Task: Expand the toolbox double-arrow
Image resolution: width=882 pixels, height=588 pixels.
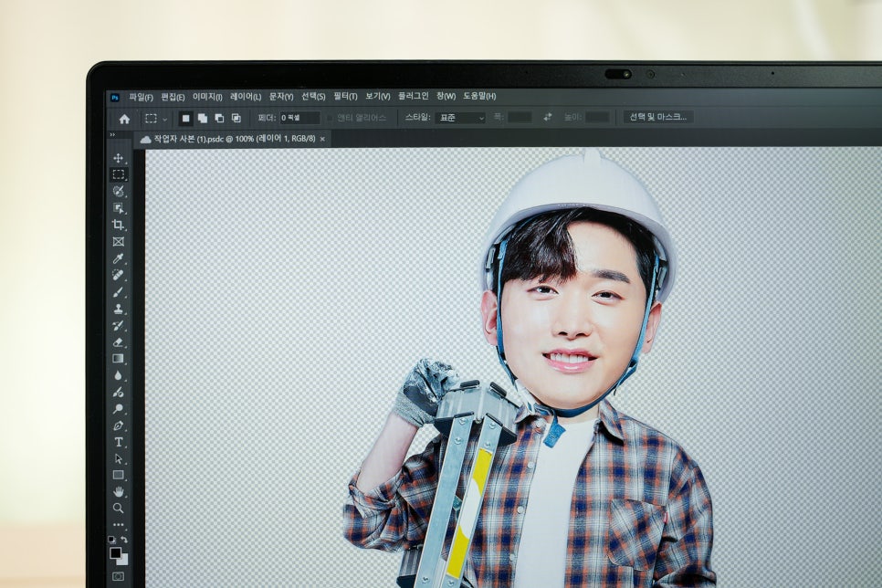Action: point(112,135)
